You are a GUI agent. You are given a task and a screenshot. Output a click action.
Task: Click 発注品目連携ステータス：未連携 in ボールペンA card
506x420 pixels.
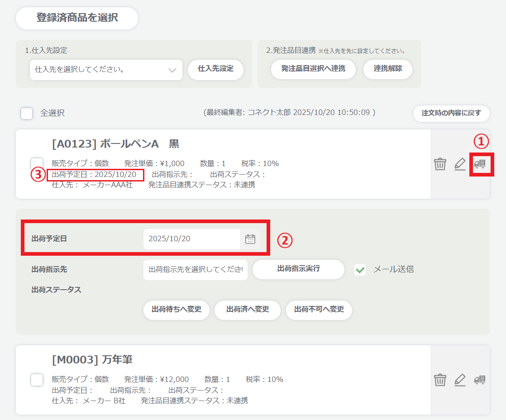tap(202, 185)
